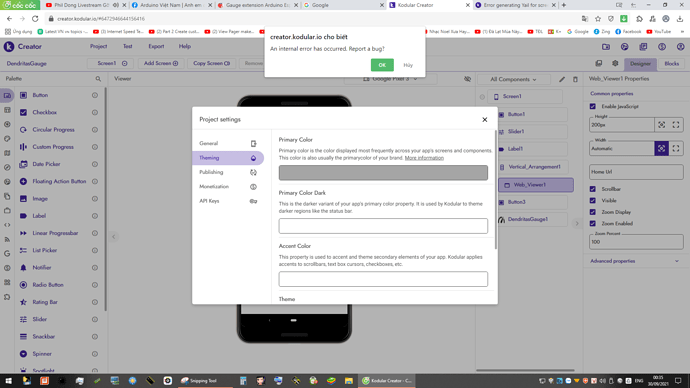Select the Notifier bell icon

pos(23,267)
